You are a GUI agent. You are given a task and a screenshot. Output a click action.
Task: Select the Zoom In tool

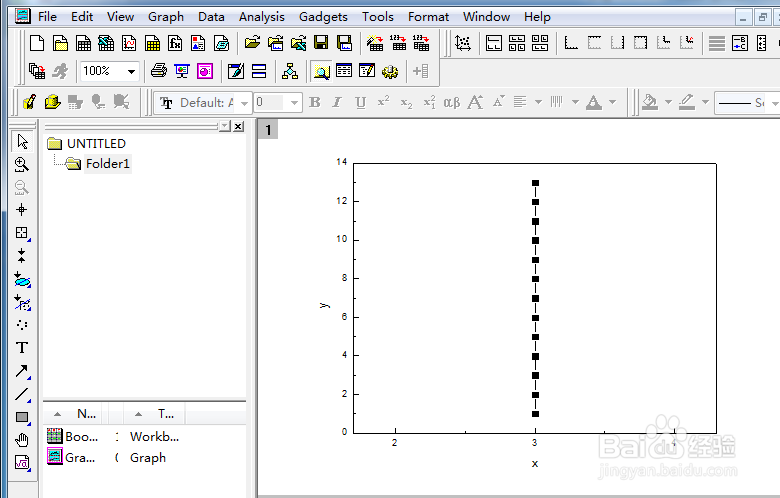22,164
